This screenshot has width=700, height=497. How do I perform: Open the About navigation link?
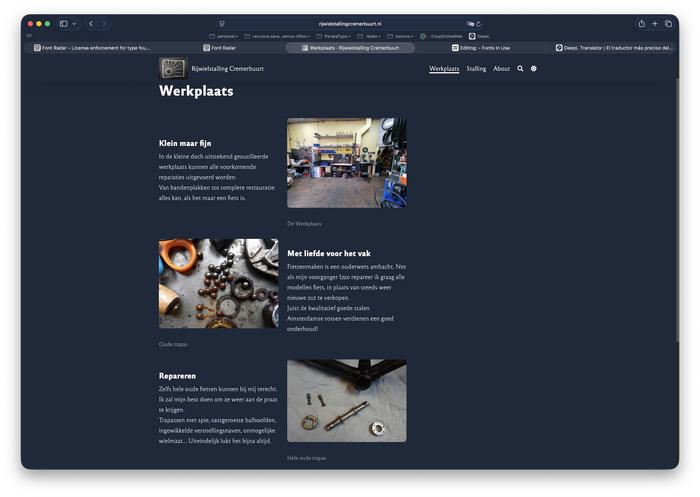point(501,68)
